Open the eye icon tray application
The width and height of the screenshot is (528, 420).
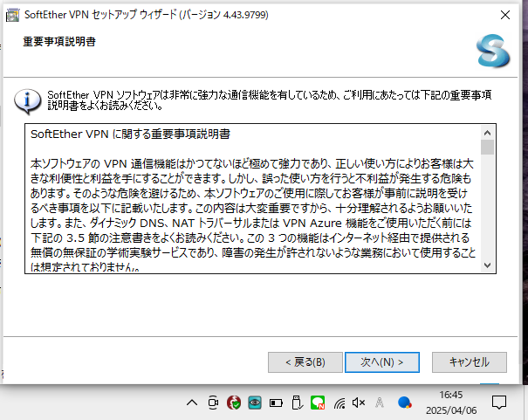(x=255, y=403)
